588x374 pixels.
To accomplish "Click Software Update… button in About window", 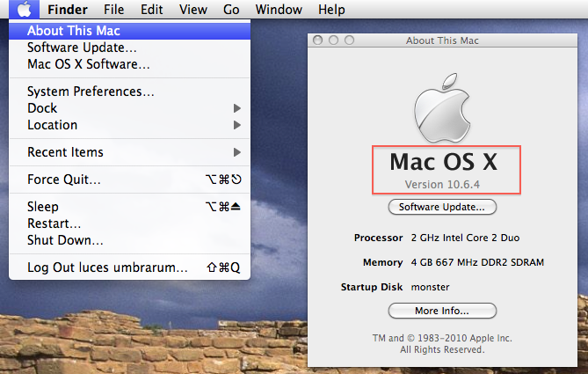I will pos(442,207).
